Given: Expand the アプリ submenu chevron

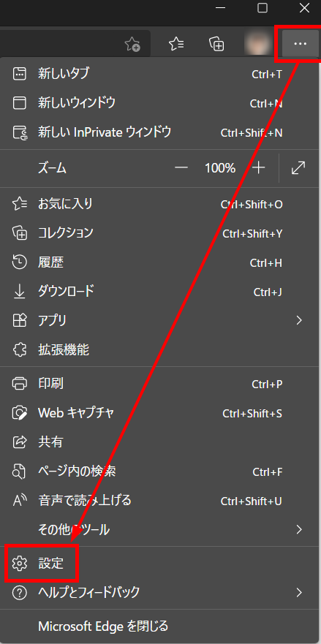Looking at the screenshot, I should tap(299, 320).
